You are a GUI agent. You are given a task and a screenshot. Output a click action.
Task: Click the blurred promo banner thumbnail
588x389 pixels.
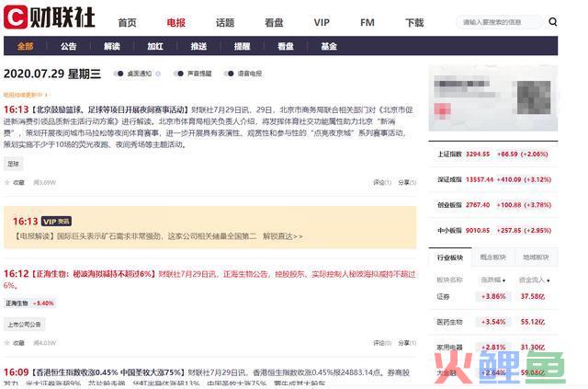[x=493, y=98]
